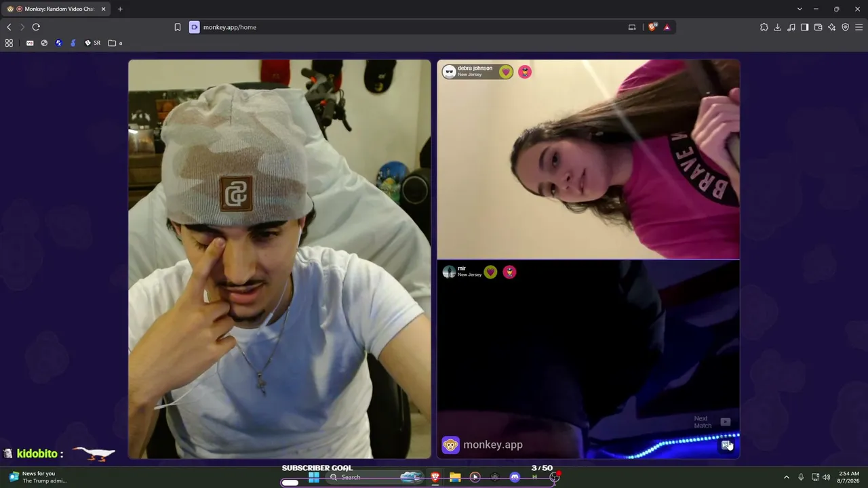Open the volume control in system tray
Screen dimensions: 868x488
[x=826, y=477]
